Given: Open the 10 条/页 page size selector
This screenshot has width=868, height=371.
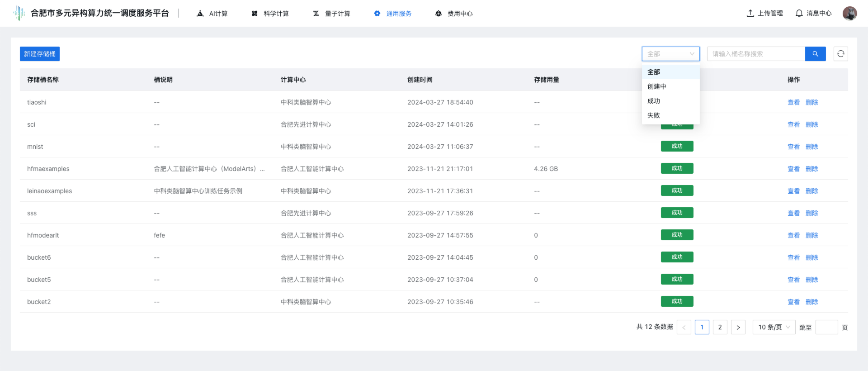Looking at the screenshot, I should (774, 327).
